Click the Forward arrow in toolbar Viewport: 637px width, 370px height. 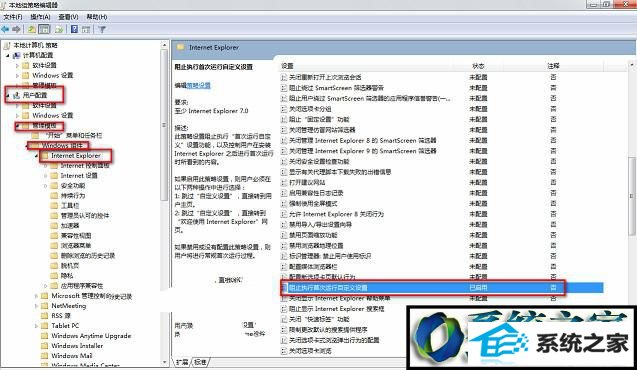pos(16,29)
